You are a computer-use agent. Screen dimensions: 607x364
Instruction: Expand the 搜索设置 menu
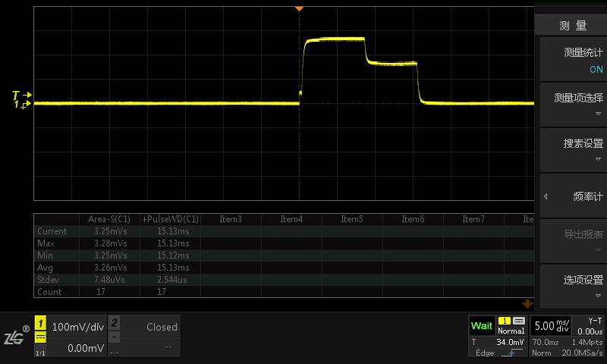[x=573, y=150]
